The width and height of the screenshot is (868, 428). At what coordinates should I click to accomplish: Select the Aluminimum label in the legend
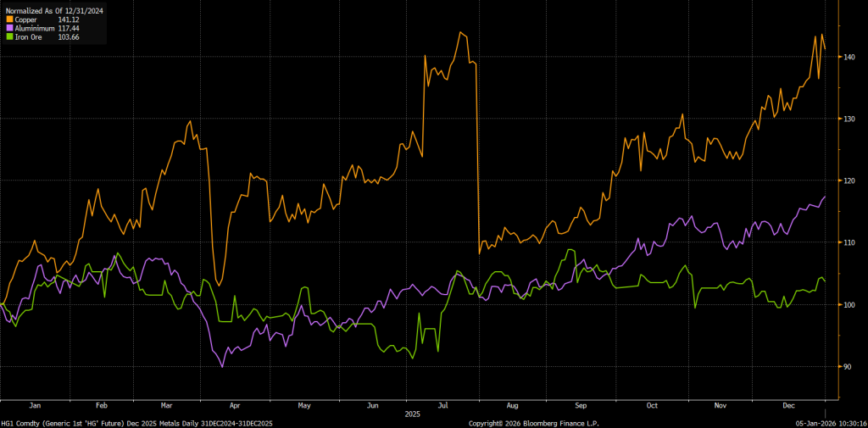35,28
